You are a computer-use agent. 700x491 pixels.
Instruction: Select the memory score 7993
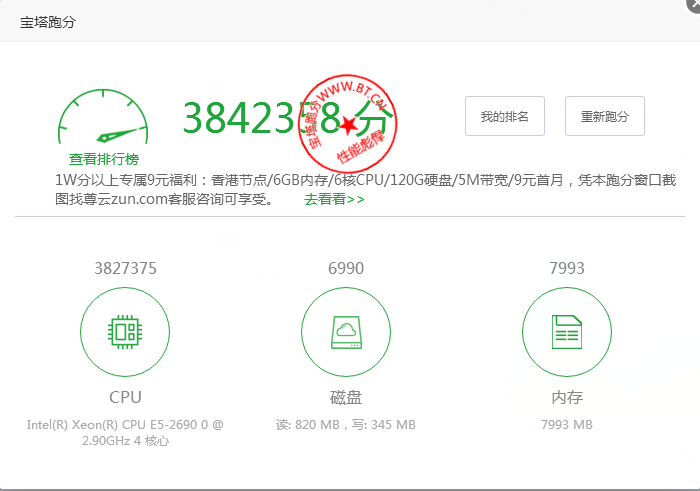(567, 268)
